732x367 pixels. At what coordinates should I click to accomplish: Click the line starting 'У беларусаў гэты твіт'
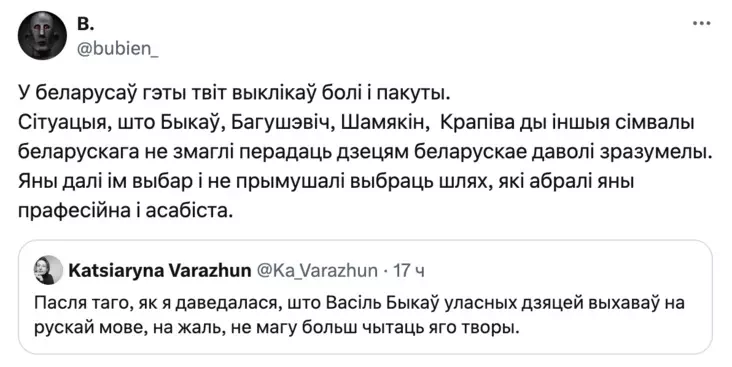[234, 93]
